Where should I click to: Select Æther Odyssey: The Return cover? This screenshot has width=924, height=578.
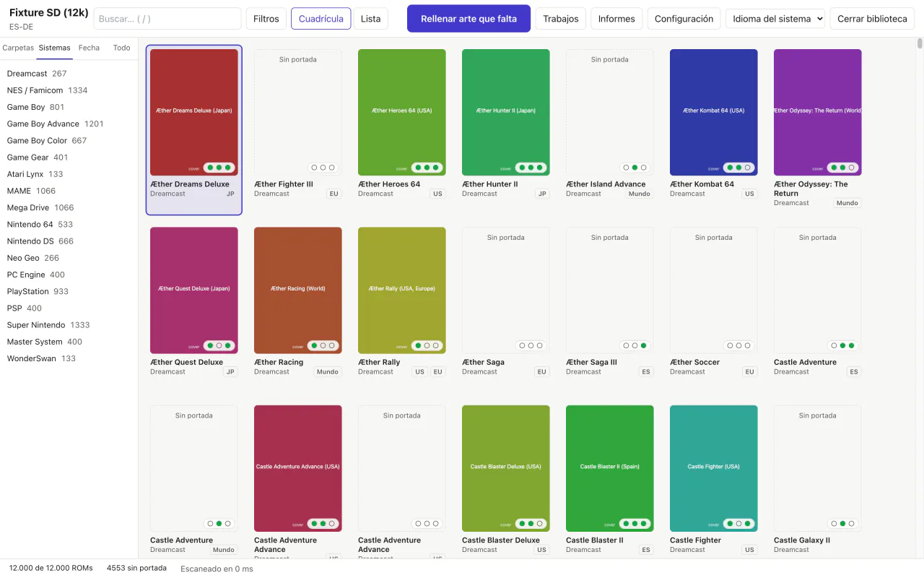click(x=818, y=112)
